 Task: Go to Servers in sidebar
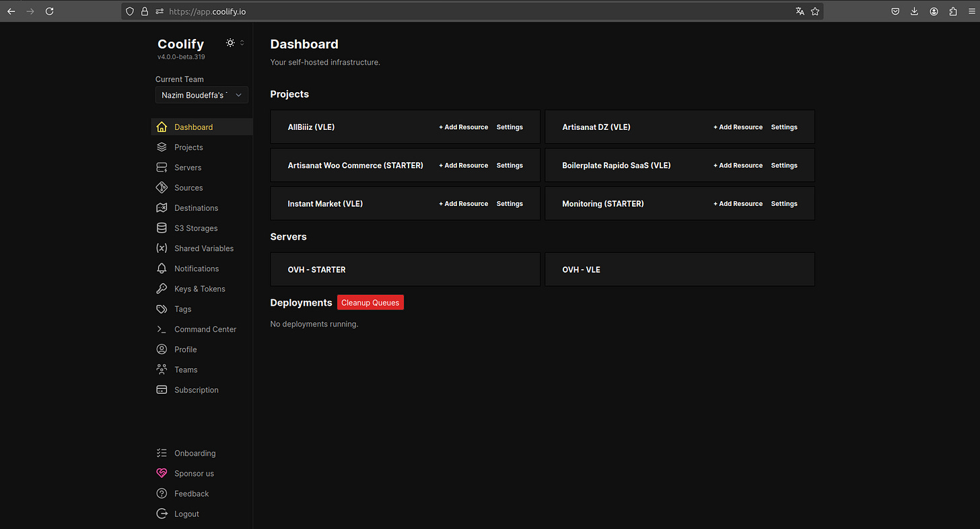(202, 167)
